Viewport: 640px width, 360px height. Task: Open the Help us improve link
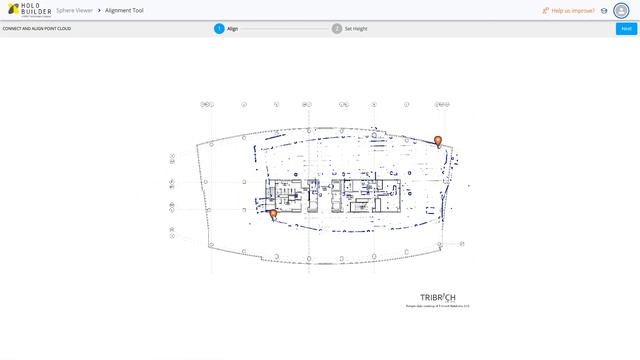[569, 11]
